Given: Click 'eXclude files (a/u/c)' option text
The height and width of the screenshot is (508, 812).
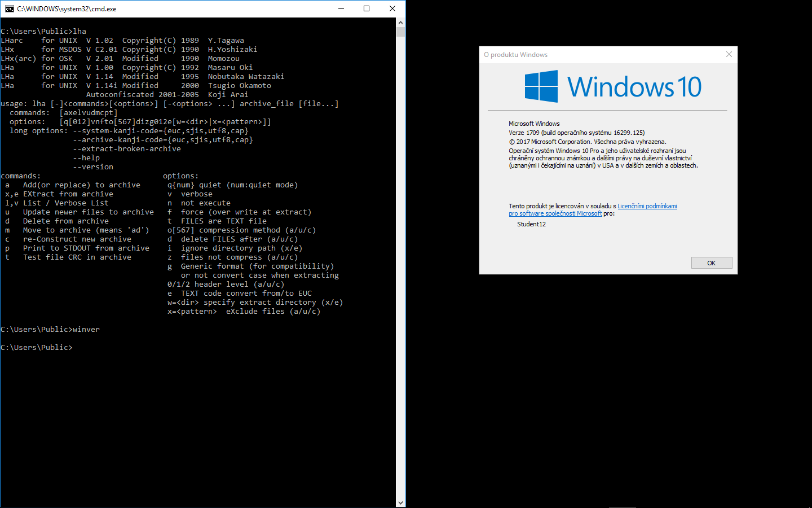Looking at the screenshot, I should click(273, 312).
